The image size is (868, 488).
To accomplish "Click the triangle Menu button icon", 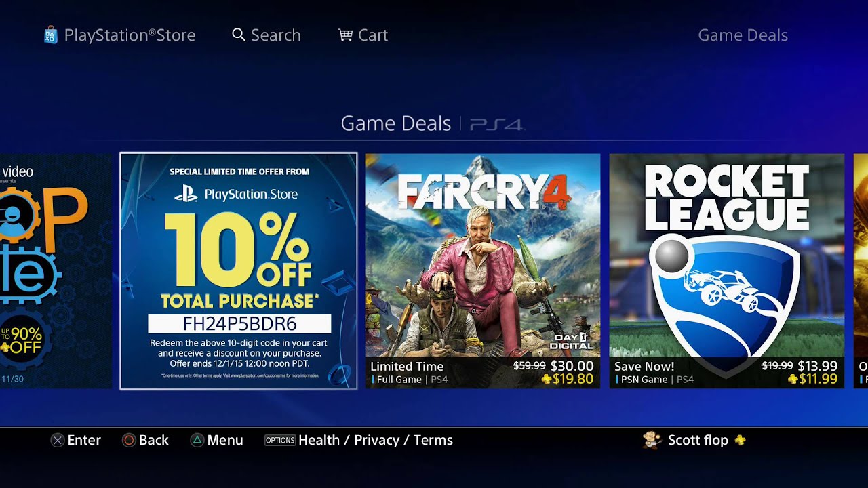I will [x=197, y=440].
